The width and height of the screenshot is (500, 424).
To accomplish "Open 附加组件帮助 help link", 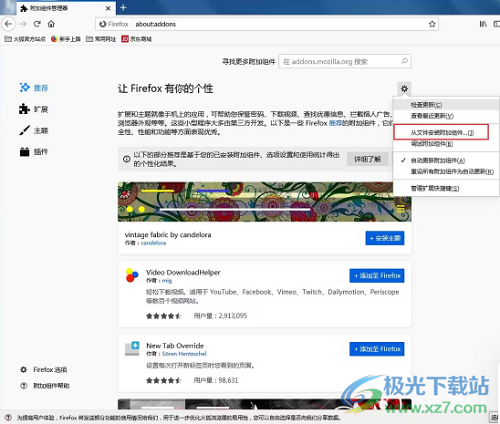I will tap(51, 386).
